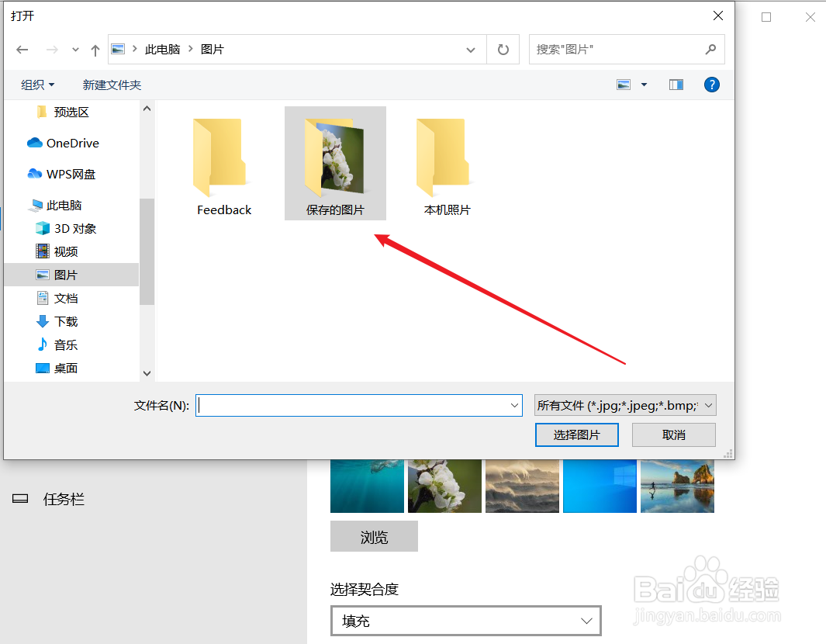Image resolution: width=826 pixels, height=644 pixels.
Task: Select the 本机照片 folder
Action: [447, 164]
